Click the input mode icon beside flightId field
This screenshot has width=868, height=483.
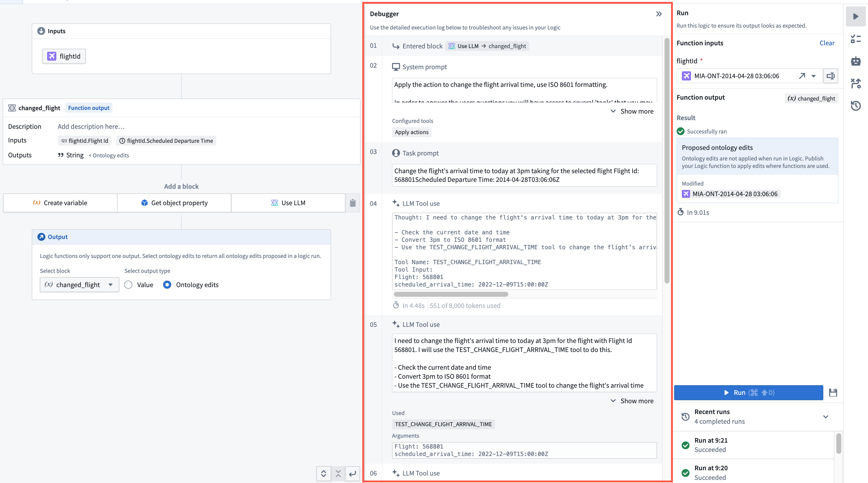click(x=830, y=76)
